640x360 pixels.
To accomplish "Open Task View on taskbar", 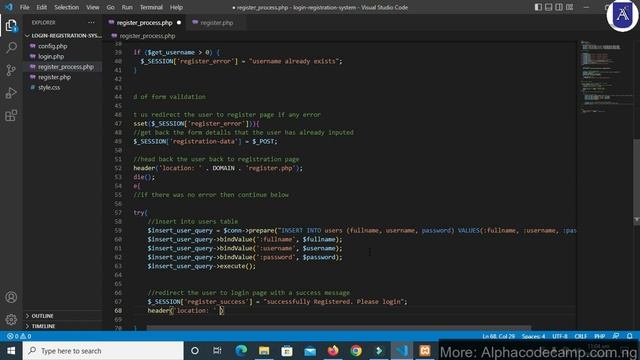I will (x=217, y=351).
